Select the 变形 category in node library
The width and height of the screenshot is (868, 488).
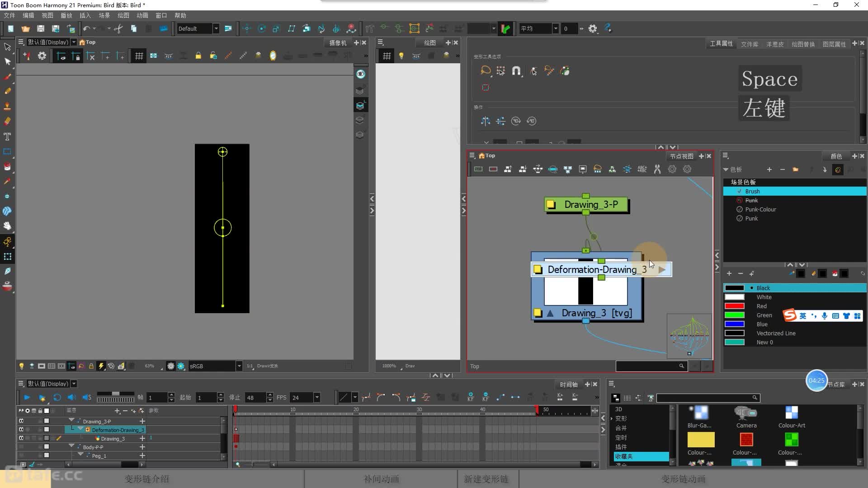point(621,418)
